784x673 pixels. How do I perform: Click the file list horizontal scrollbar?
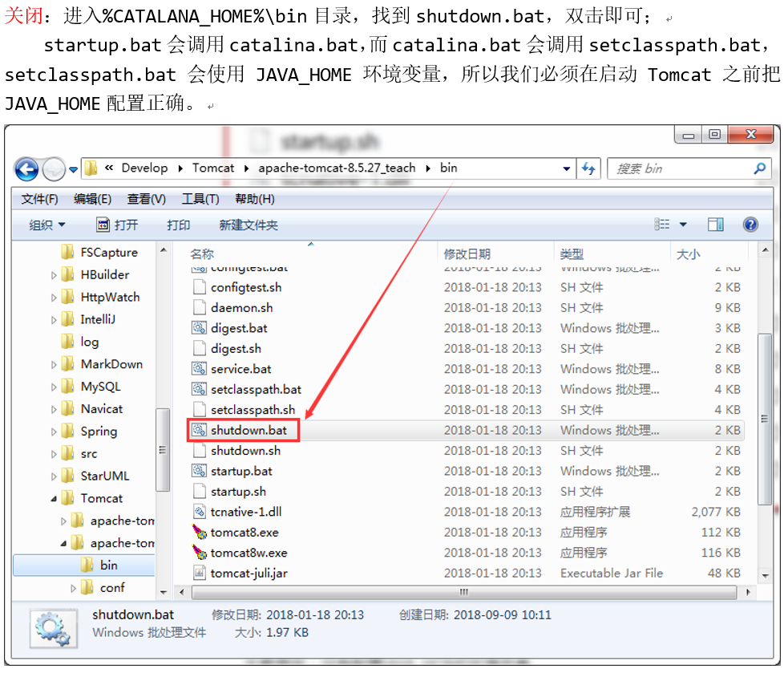[464, 593]
